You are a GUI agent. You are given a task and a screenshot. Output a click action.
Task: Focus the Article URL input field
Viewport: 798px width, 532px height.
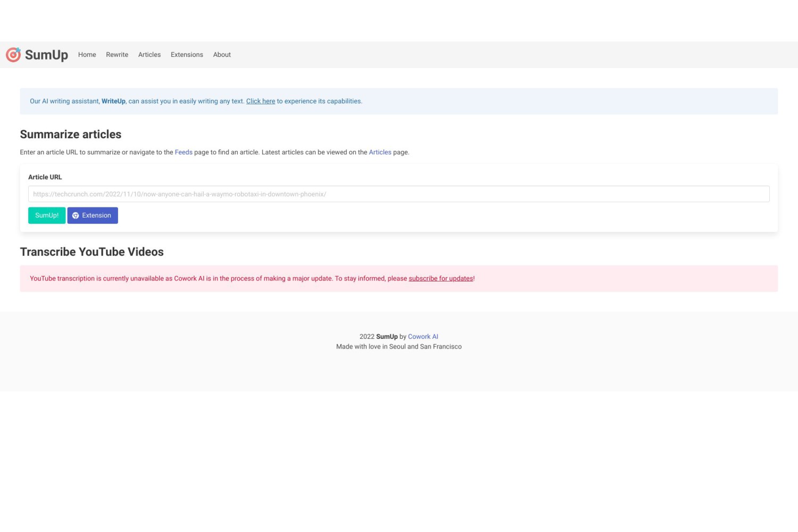[399, 194]
